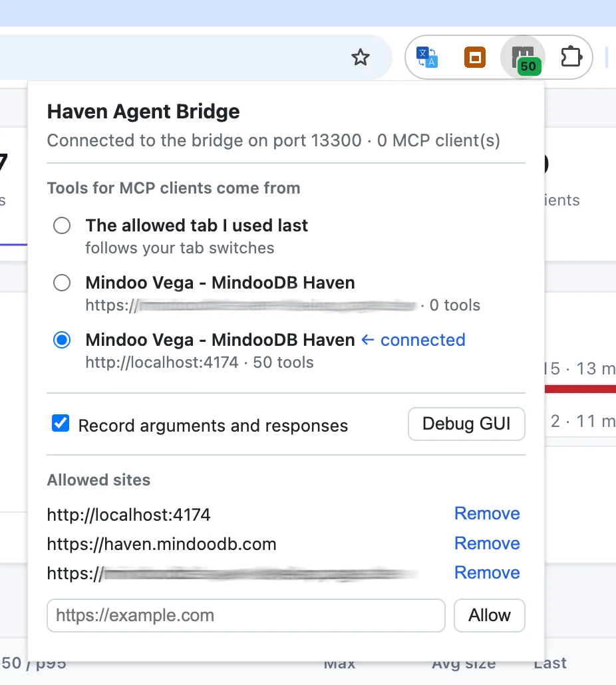Click the https://haven.mindoodb.com site text
This screenshot has height=685, width=616.
pos(162,544)
